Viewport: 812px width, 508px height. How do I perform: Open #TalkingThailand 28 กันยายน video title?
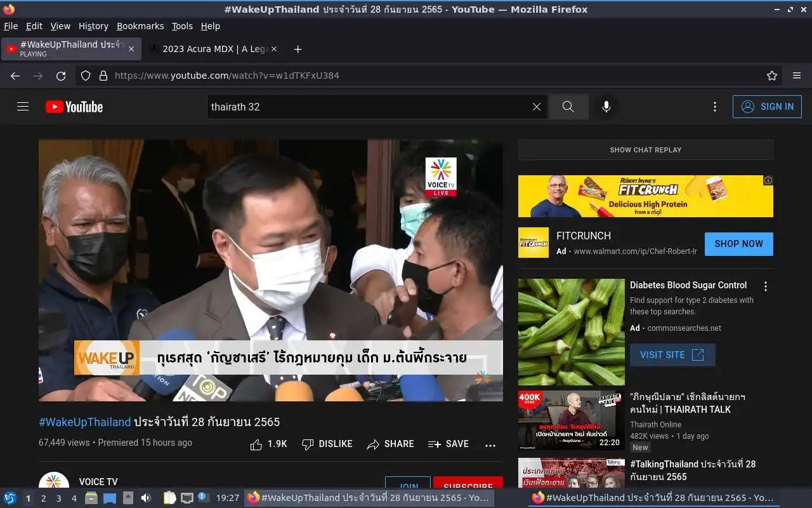(693, 471)
